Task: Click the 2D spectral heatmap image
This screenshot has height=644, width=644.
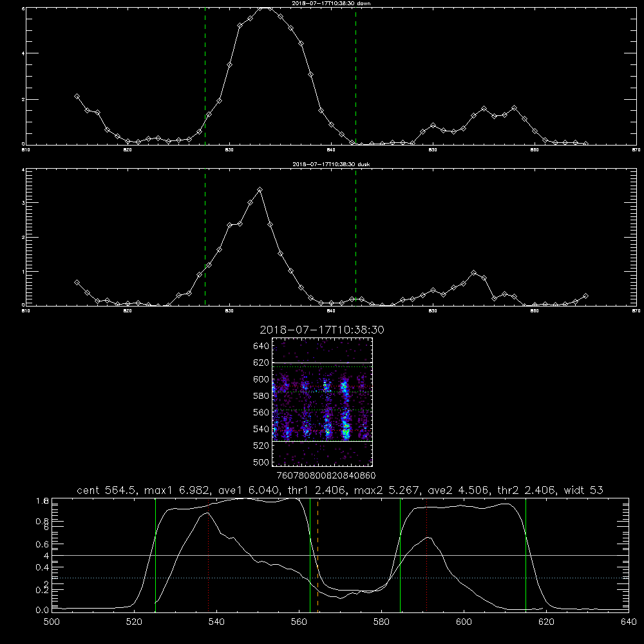Action: tap(323, 402)
